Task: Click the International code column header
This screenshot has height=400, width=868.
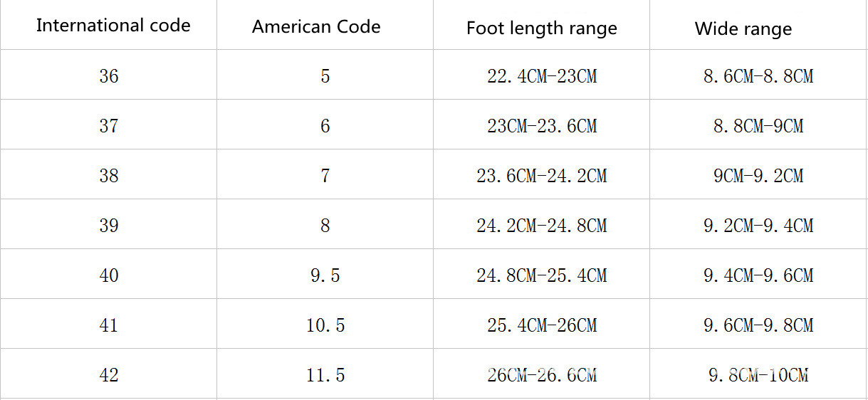Action: coord(113,26)
